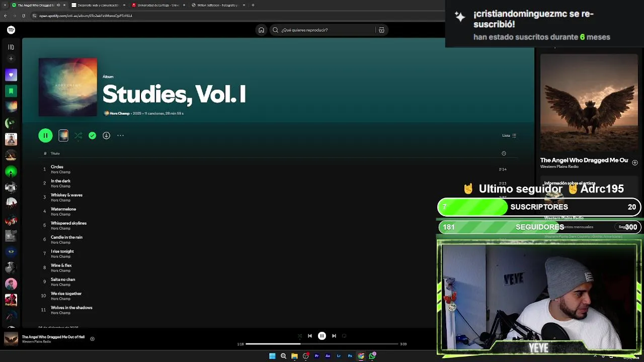This screenshot has height=362, width=644.
Task: Open Hors Champ artist link in header
Action: point(119,114)
